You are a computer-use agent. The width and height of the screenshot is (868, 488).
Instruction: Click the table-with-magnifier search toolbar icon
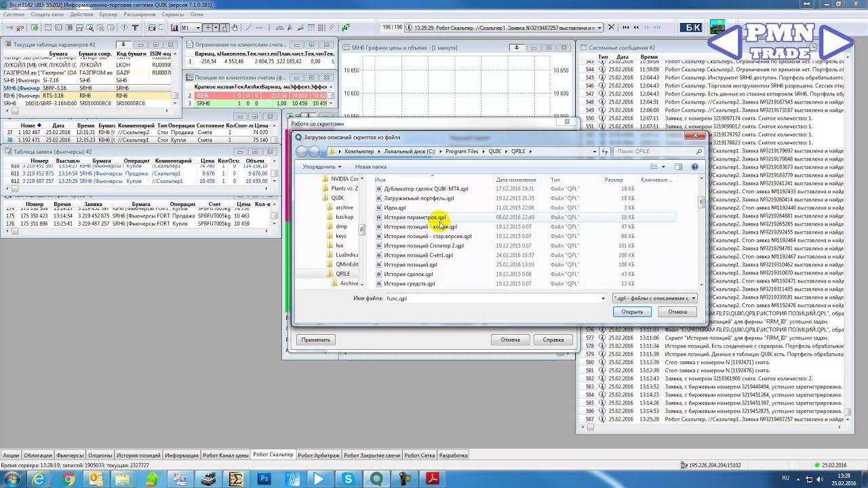coord(90,28)
